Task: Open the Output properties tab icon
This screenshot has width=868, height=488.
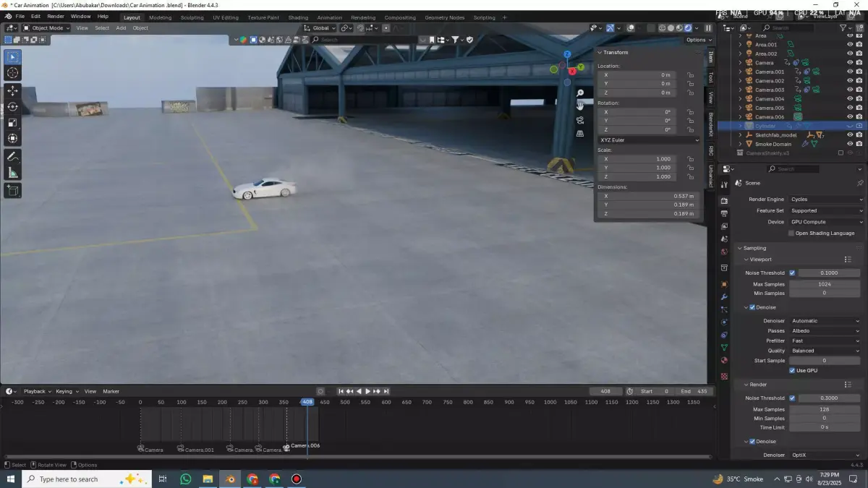Action: (x=724, y=213)
